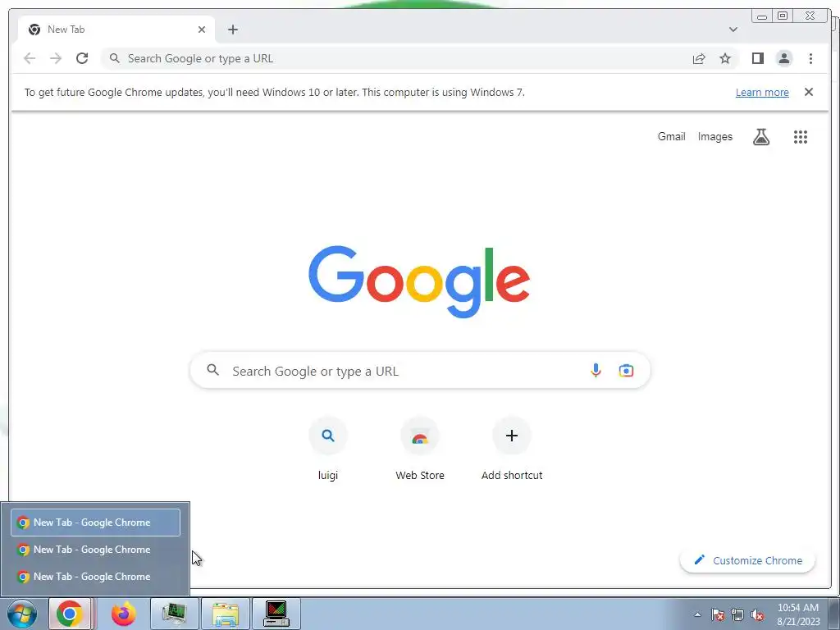This screenshot has width=840, height=630.
Task: Open the muted volume tray icon
Action: [757, 614]
